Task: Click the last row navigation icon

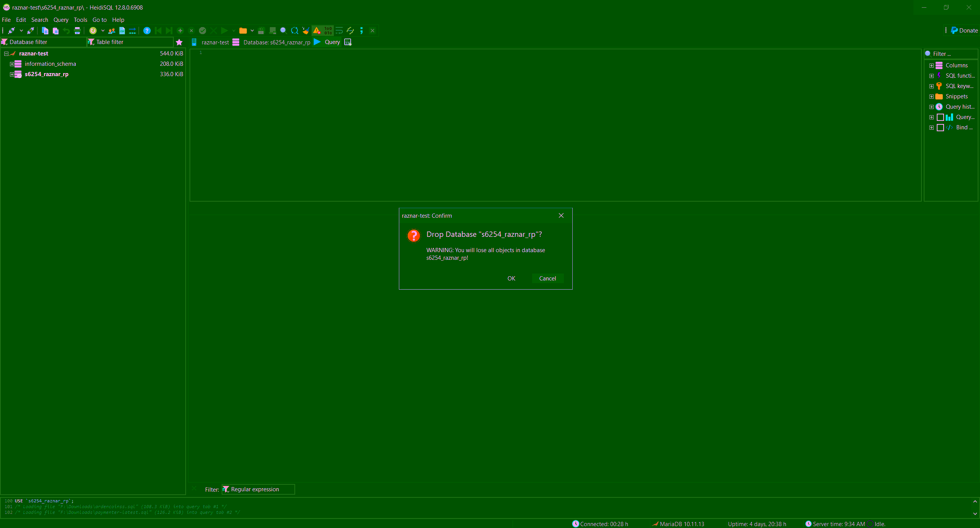Action: pyautogui.click(x=169, y=31)
